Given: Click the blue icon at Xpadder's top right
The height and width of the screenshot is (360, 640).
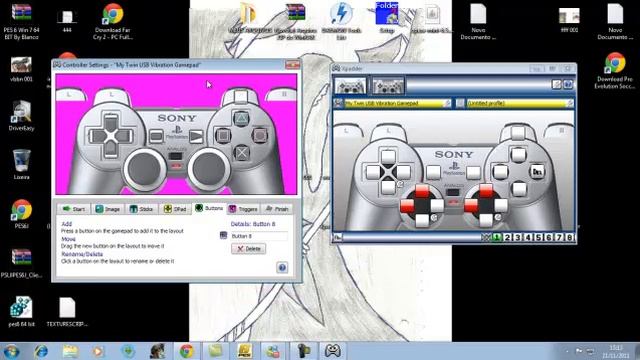Looking at the screenshot, I should [x=568, y=84].
